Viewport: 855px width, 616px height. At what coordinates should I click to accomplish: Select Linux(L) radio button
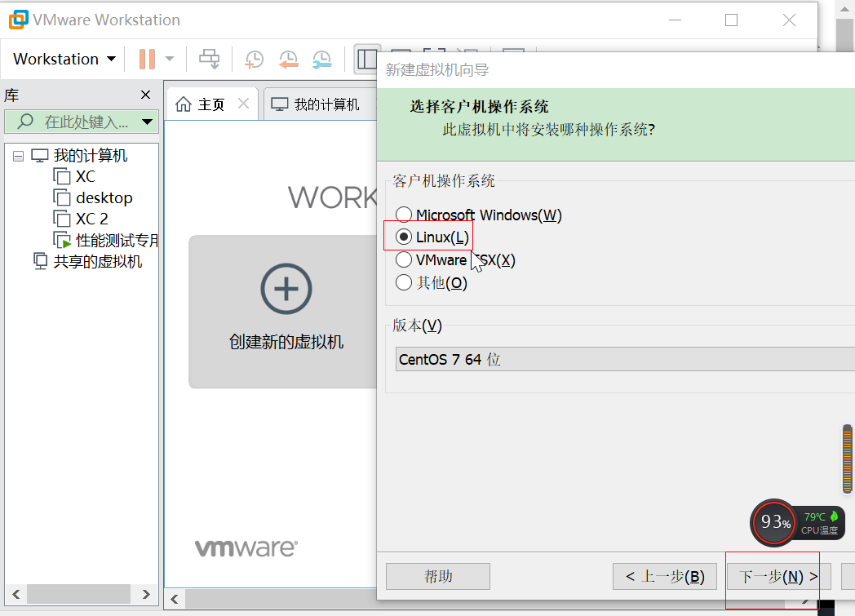click(x=404, y=237)
